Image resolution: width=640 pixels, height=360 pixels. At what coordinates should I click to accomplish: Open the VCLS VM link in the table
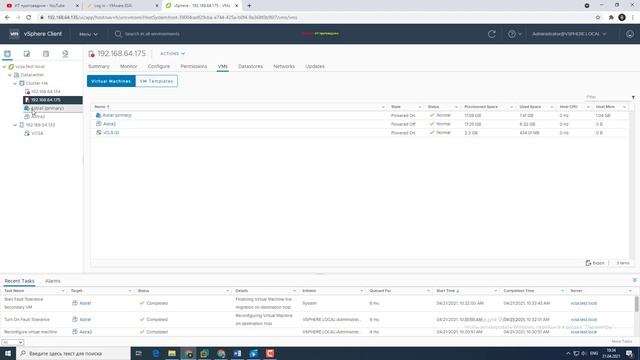click(x=111, y=133)
